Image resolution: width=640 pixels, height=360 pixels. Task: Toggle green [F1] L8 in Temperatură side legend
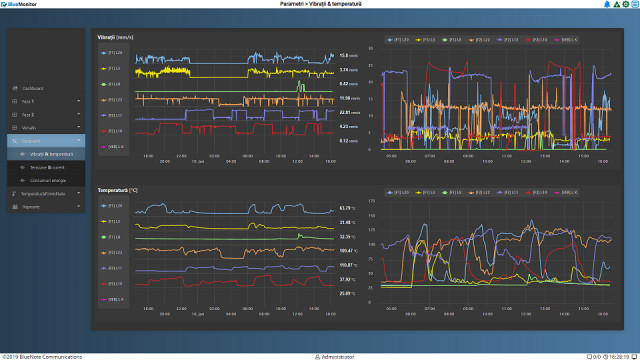coord(111,237)
